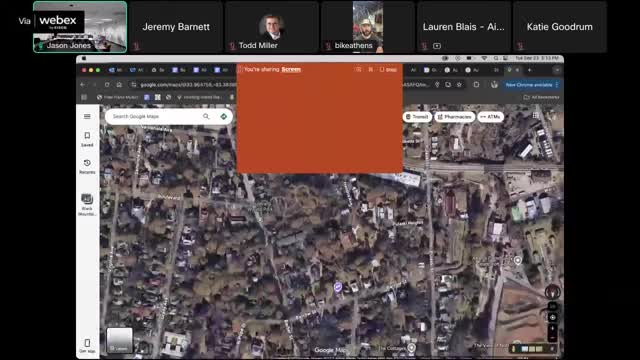Expand the Chrome tab search chevron
640x360 pixels.
click(557, 70)
